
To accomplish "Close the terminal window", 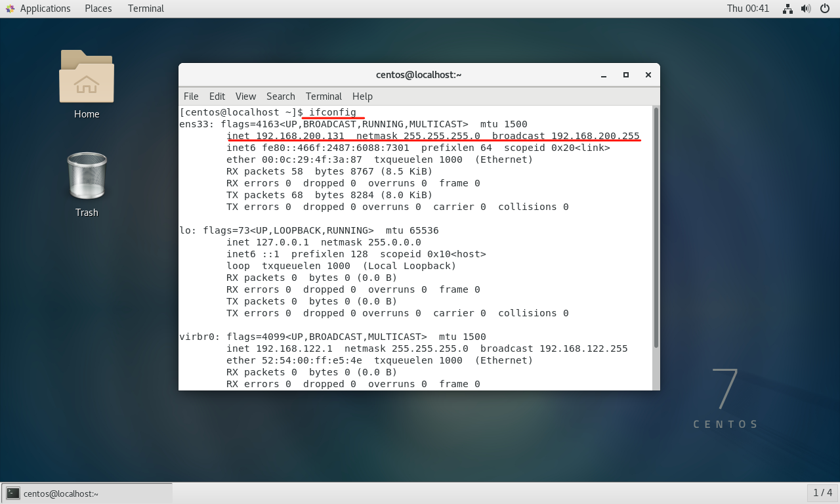I will coord(648,75).
